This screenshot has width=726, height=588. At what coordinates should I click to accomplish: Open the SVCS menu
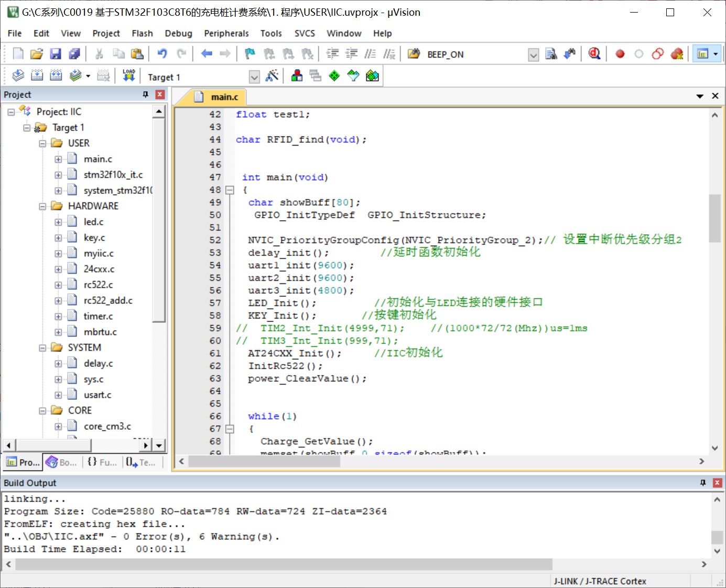tap(305, 33)
